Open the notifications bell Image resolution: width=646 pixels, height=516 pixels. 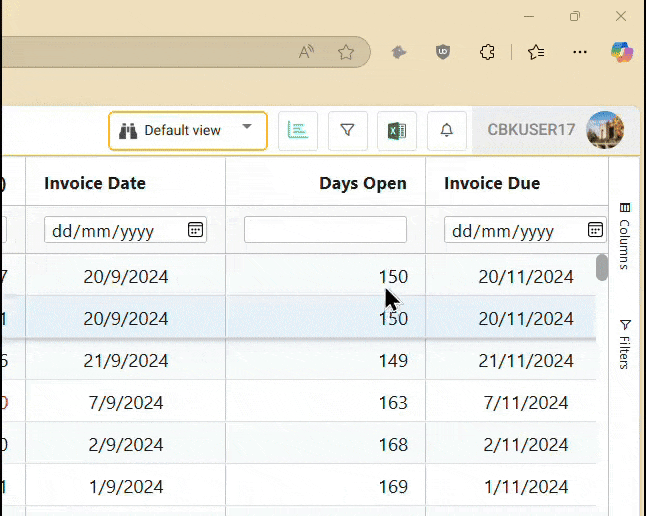point(447,131)
